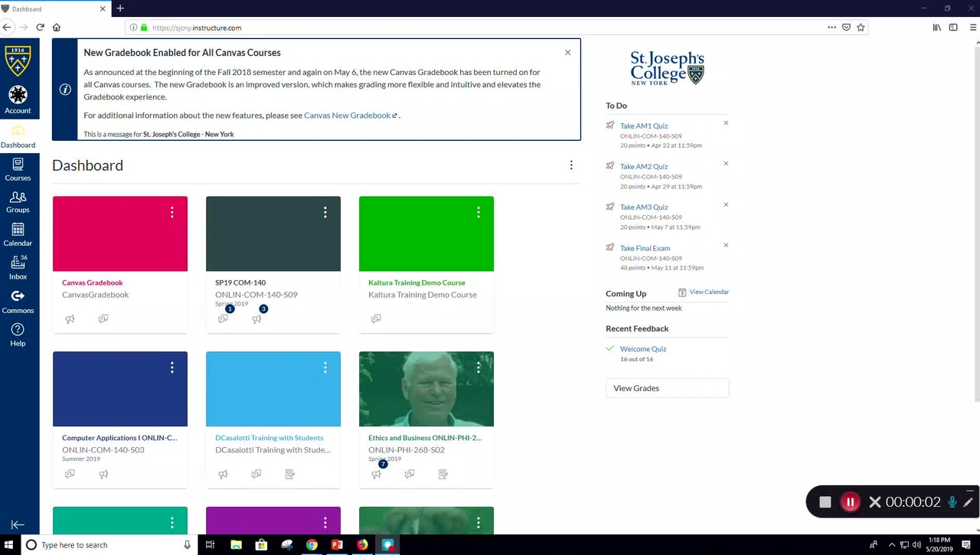Viewport: 980px width, 555px height.
Task: Open DCasalotti Training card discussions
Action: click(256, 475)
